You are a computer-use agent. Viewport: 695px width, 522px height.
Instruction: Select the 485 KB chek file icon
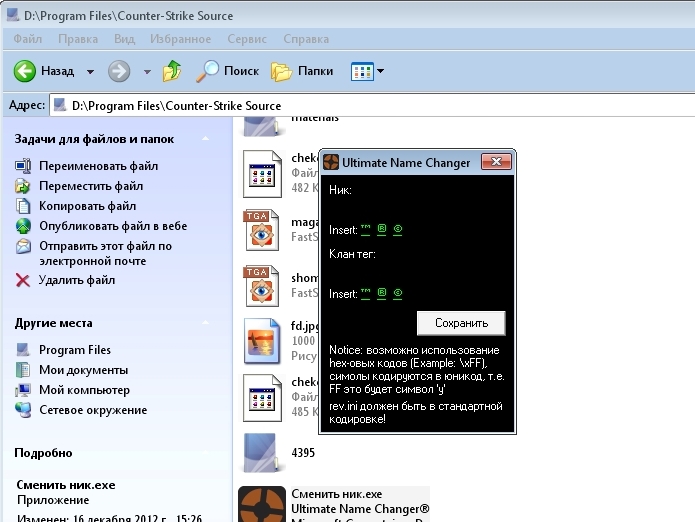(262, 398)
